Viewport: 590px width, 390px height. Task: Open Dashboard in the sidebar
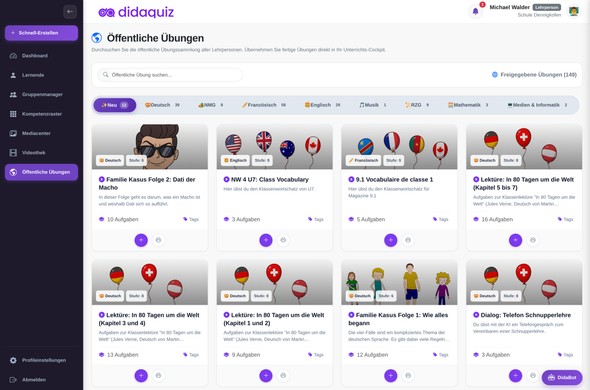41,56
